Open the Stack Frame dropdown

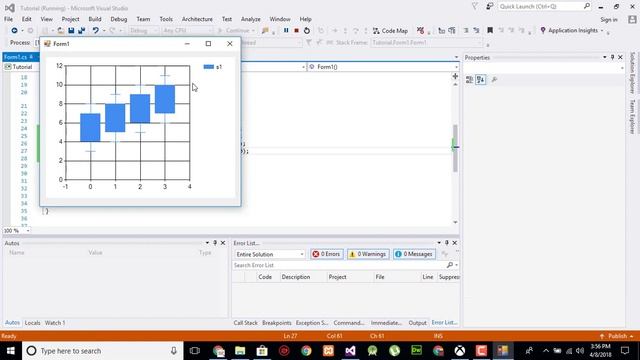[427, 42]
